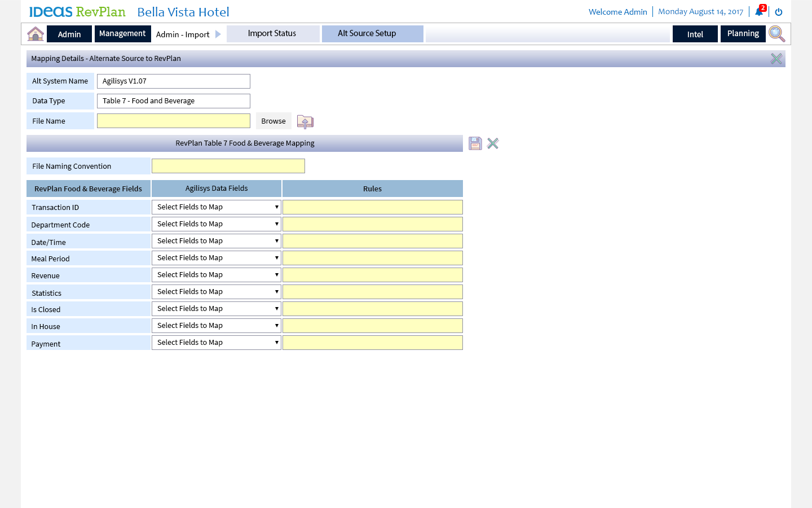This screenshot has height=508, width=812.
Task: Click the power logout icon
Action: point(779,12)
